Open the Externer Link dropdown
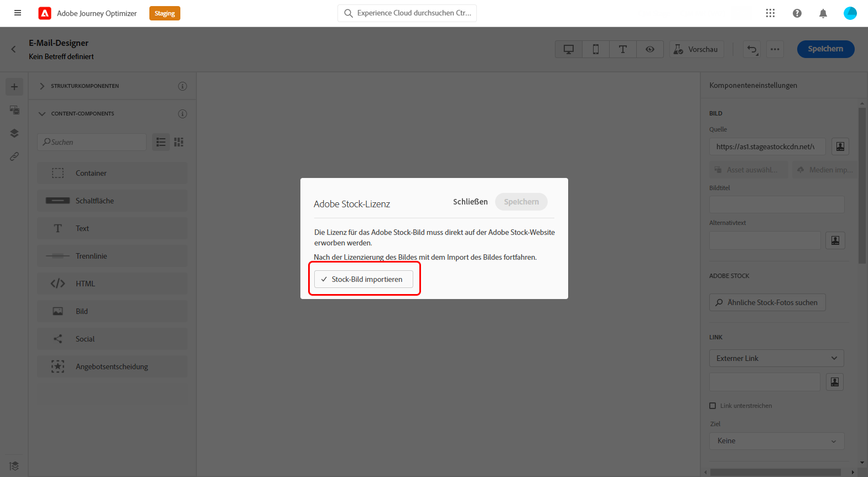Viewport: 868px width, 477px height. point(777,358)
